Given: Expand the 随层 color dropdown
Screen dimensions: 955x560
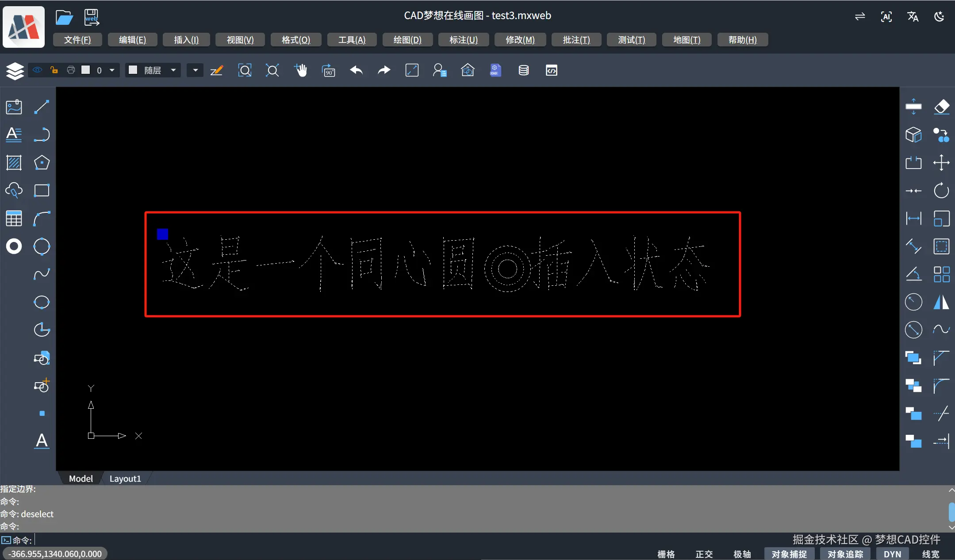Looking at the screenshot, I should click(174, 70).
